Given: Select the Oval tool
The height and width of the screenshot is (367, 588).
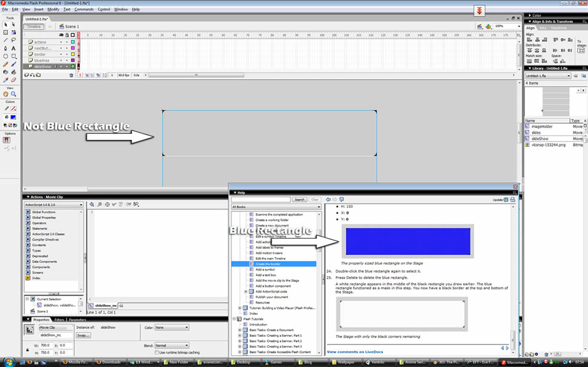Looking at the screenshot, I should tap(5, 56).
